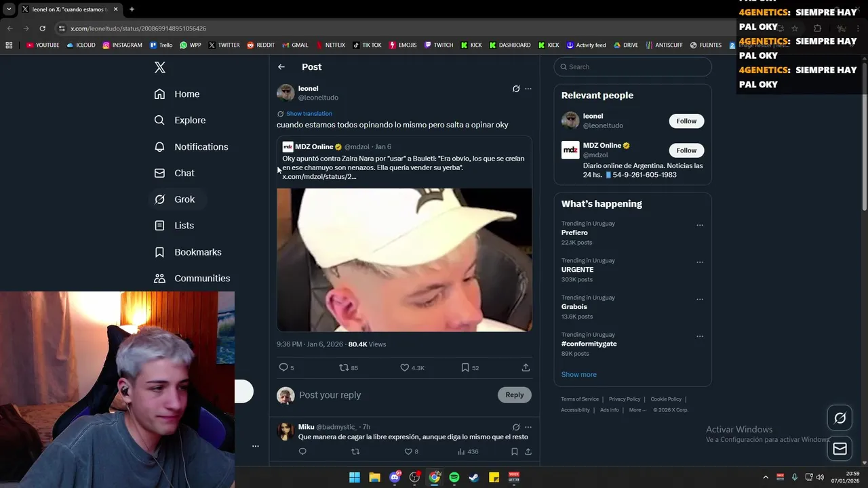The width and height of the screenshot is (868, 488).
Task: Open the Trello bookmark
Action: pyautogui.click(x=161, y=45)
